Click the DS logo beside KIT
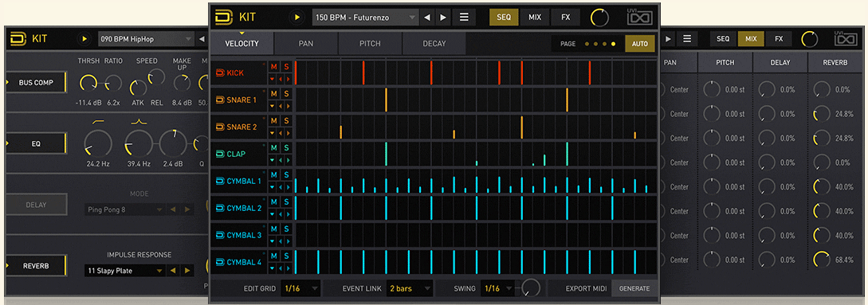Viewport: 868px width, 305px height. click(x=224, y=17)
